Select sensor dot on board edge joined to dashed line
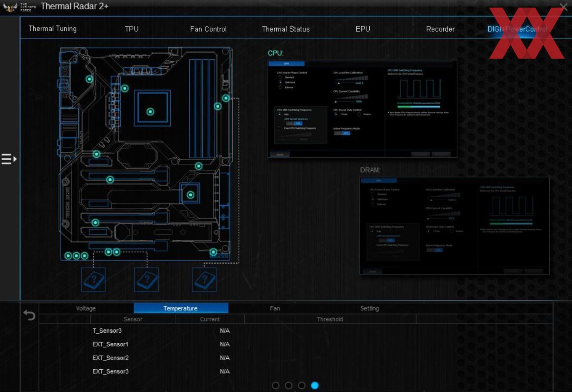 tap(226, 98)
